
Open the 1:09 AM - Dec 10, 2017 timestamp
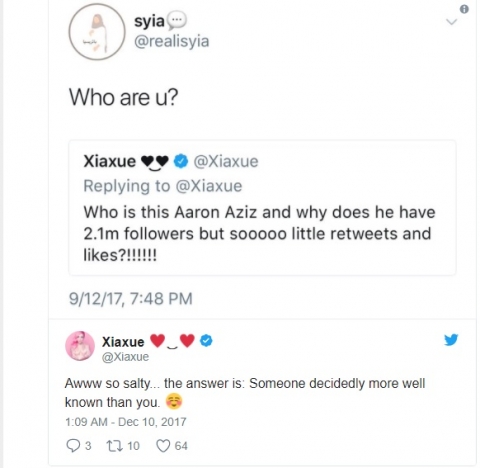tap(126, 422)
